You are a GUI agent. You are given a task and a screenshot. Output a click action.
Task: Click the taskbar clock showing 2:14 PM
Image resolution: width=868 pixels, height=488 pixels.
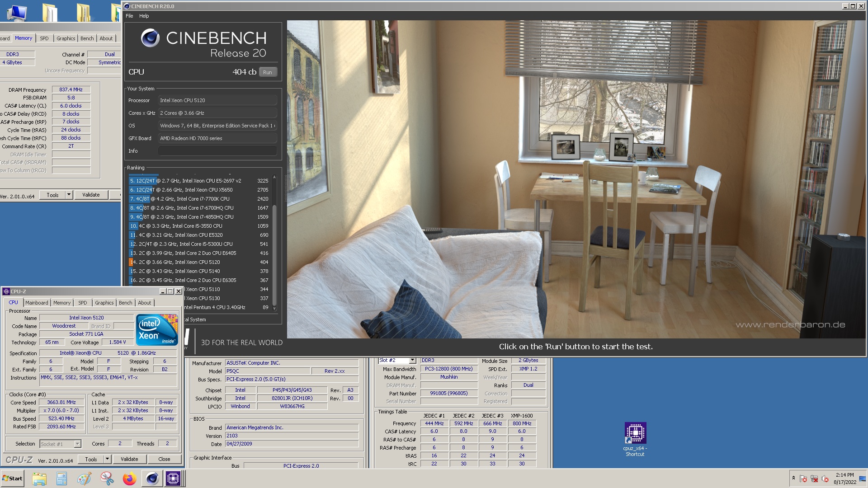(844, 479)
